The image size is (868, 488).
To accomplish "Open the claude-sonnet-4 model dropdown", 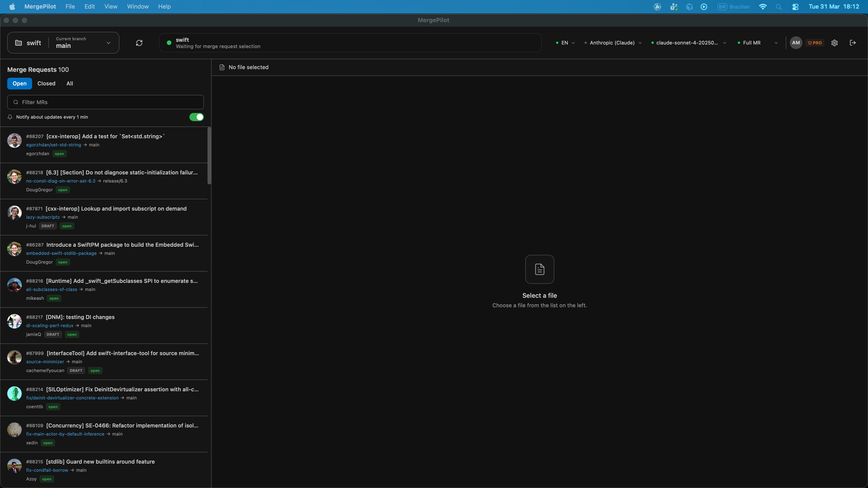I will coord(725,43).
